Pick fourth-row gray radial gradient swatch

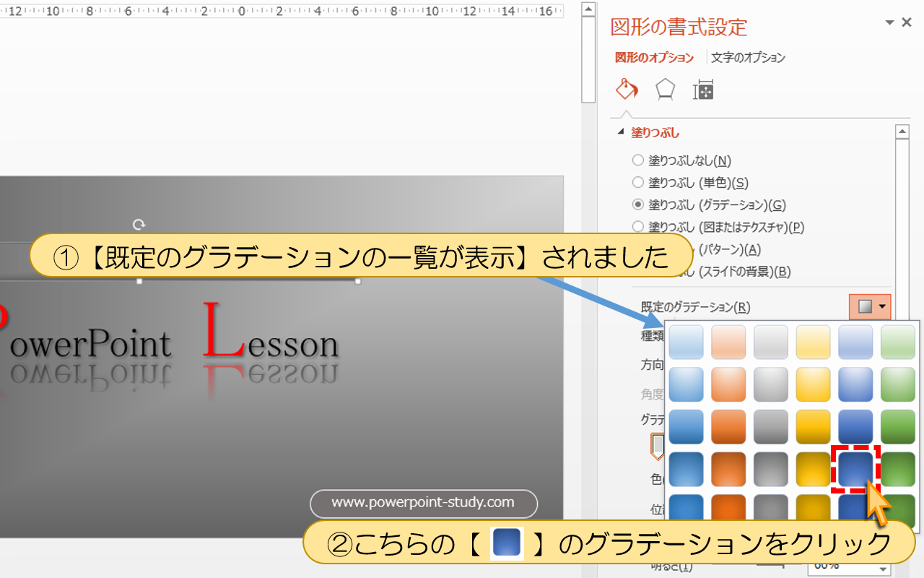[x=771, y=470]
